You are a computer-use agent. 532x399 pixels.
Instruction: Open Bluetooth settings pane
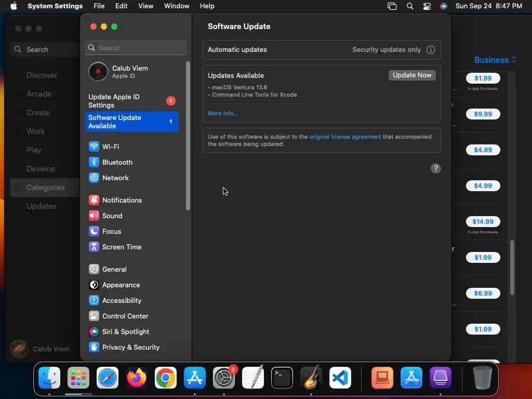click(111, 162)
